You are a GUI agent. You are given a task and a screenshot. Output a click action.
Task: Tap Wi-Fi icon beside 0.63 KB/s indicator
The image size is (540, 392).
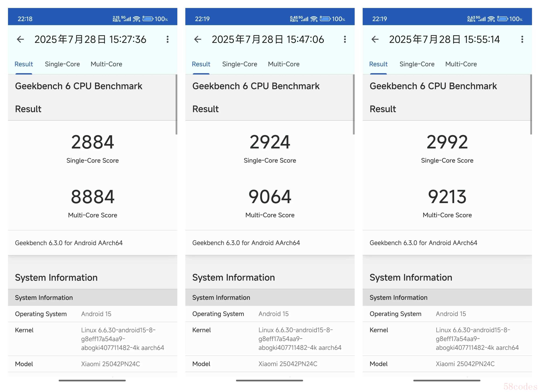tap(491, 19)
